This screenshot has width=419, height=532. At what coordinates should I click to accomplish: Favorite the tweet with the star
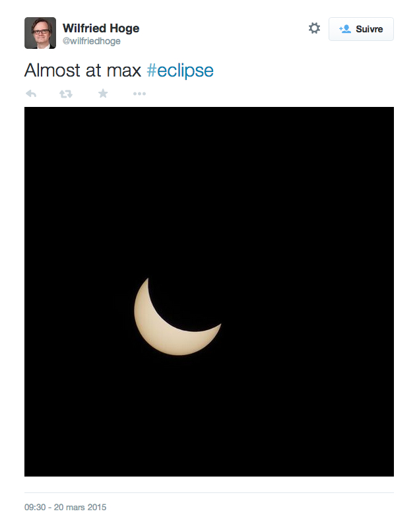pos(103,93)
